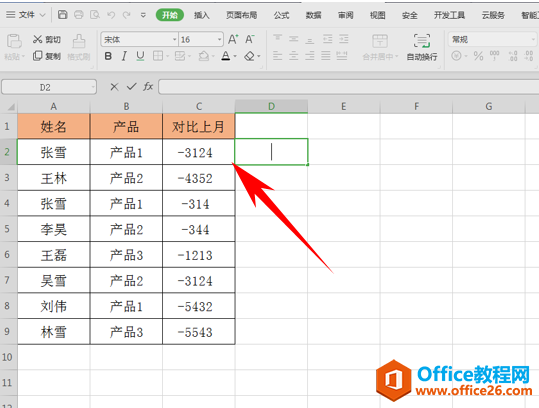Open font color dropdown arrow

click(235, 56)
